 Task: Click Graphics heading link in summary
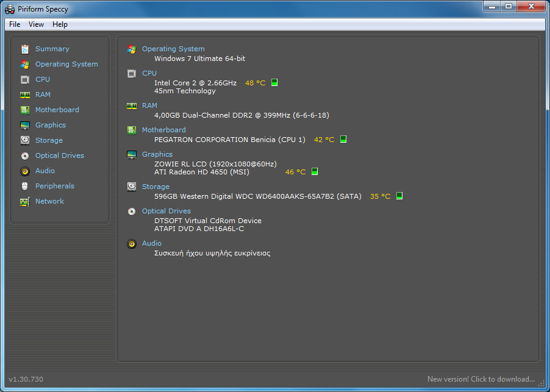point(157,154)
